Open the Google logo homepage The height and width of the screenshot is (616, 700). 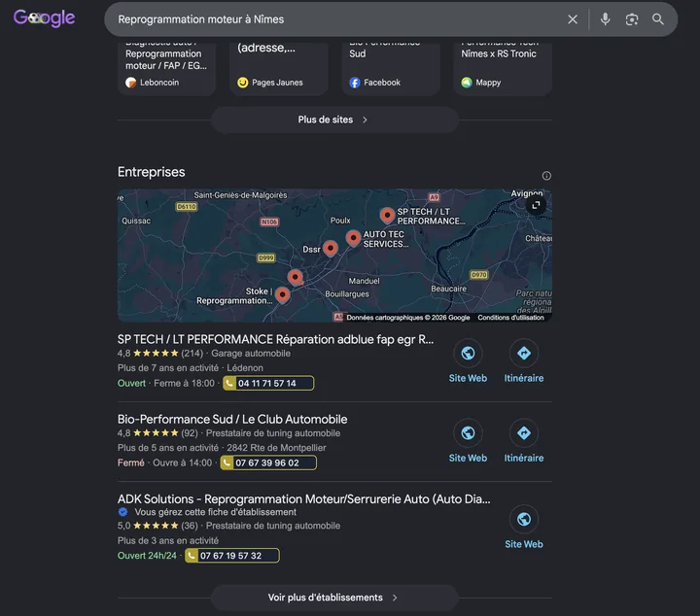click(x=44, y=18)
